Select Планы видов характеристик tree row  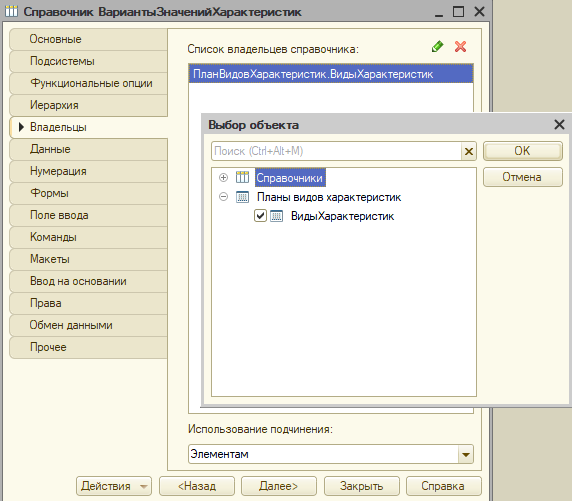(x=329, y=197)
